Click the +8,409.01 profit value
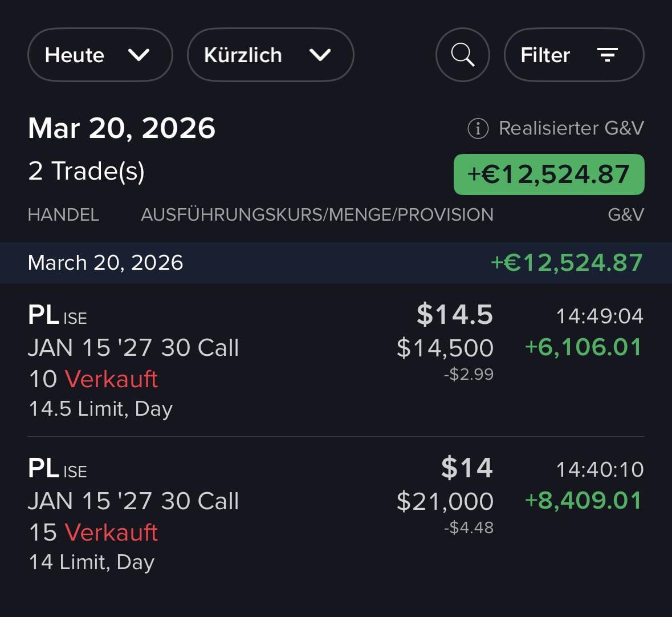The width and height of the screenshot is (672, 617). [583, 501]
